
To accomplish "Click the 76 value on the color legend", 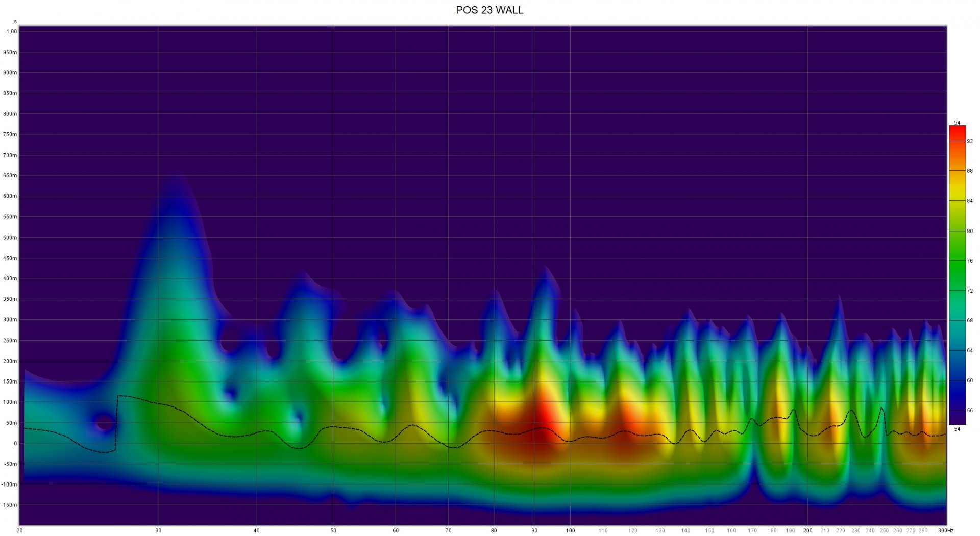I will tap(970, 261).
